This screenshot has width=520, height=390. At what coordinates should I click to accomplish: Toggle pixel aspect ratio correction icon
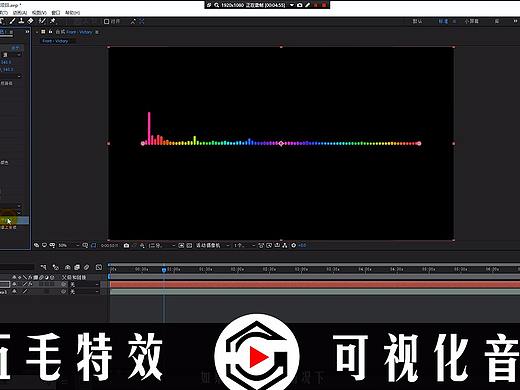point(261,245)
